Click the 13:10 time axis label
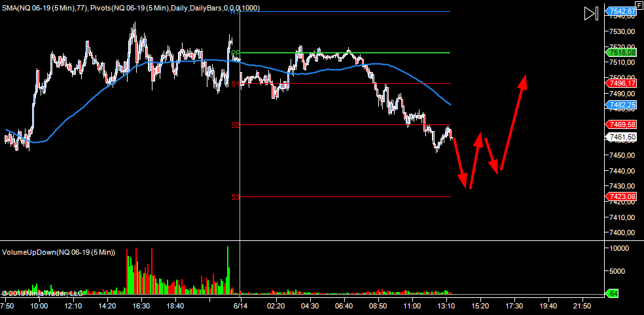The width and height of the screenshot is (644, 315). [446, 306]
